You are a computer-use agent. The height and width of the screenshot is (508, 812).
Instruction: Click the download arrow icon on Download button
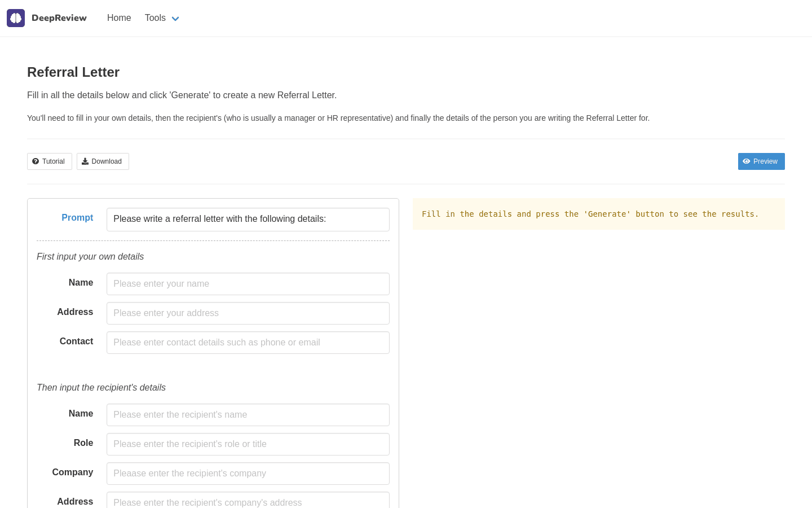pyautogui.click(x=85, y=161)
